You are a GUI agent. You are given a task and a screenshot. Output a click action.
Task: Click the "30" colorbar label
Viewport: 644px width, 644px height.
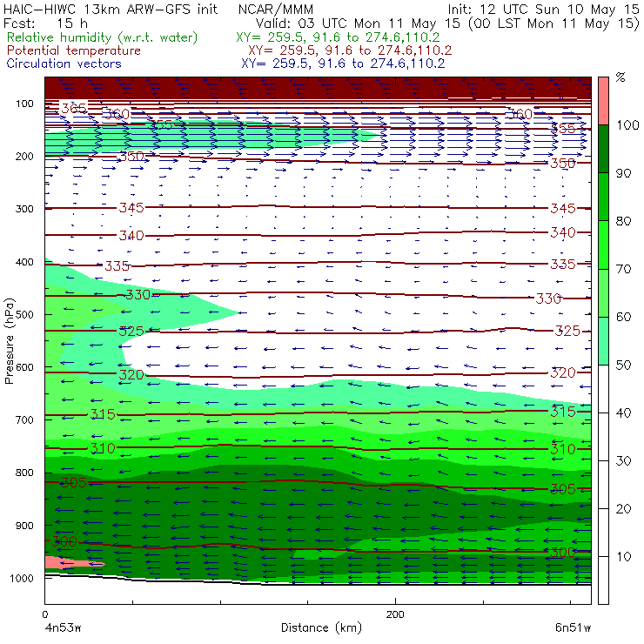point(623,461)
